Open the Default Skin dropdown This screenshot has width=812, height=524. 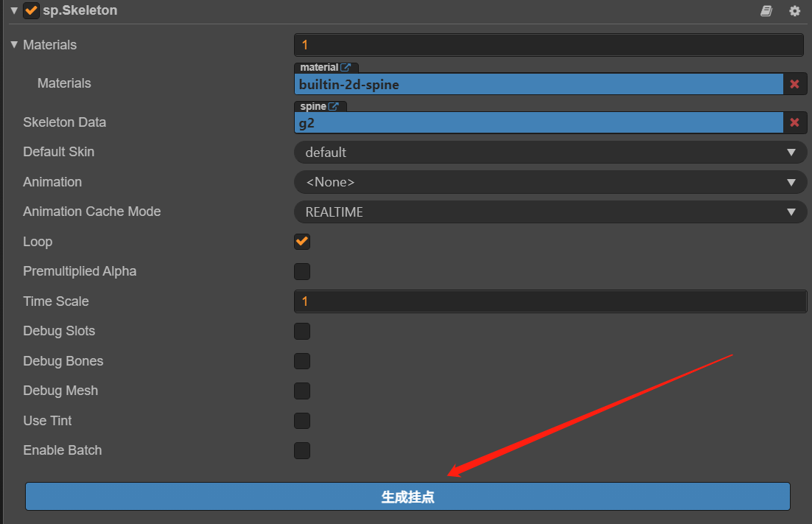click(x=550, y=153)
